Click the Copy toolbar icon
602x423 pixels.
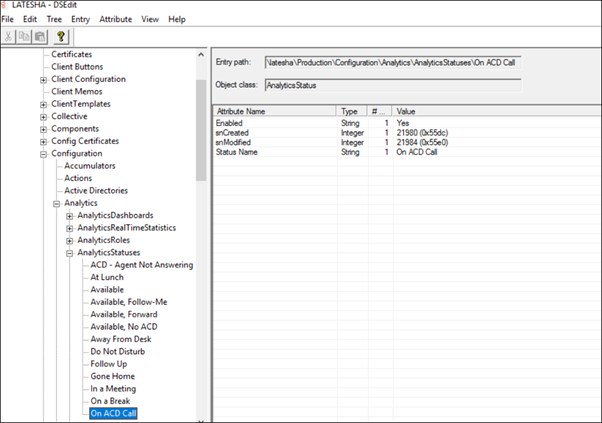tap(25, 36)
